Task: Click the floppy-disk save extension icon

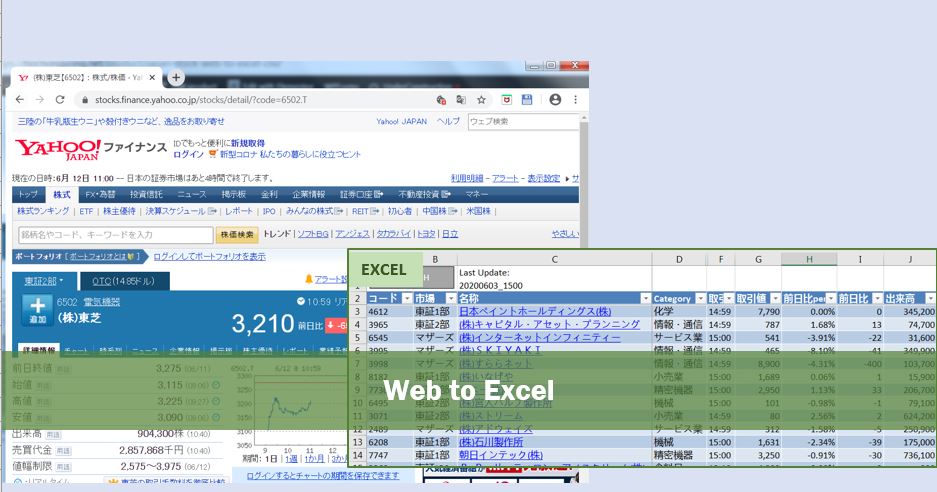Action: [x=527, y=100]
